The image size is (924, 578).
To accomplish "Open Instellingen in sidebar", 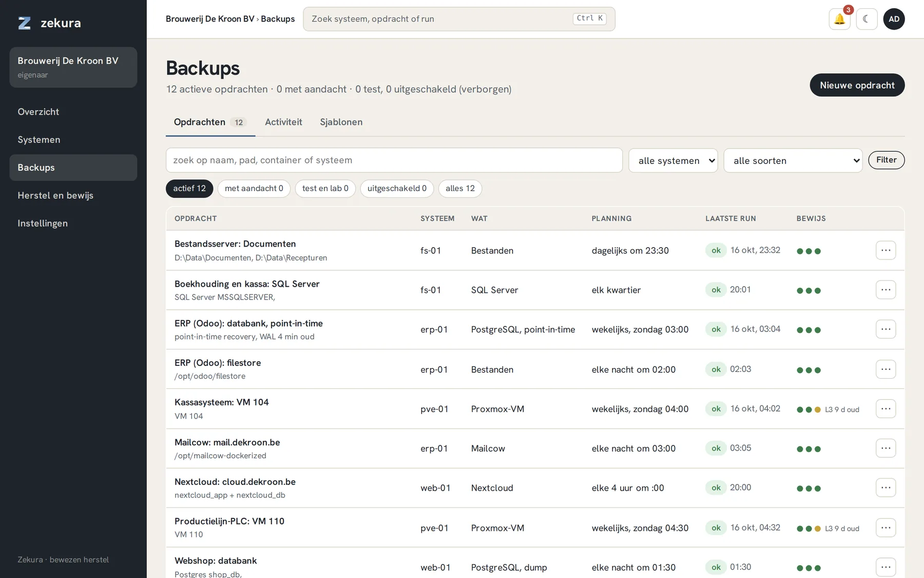I will pos(73,223).
